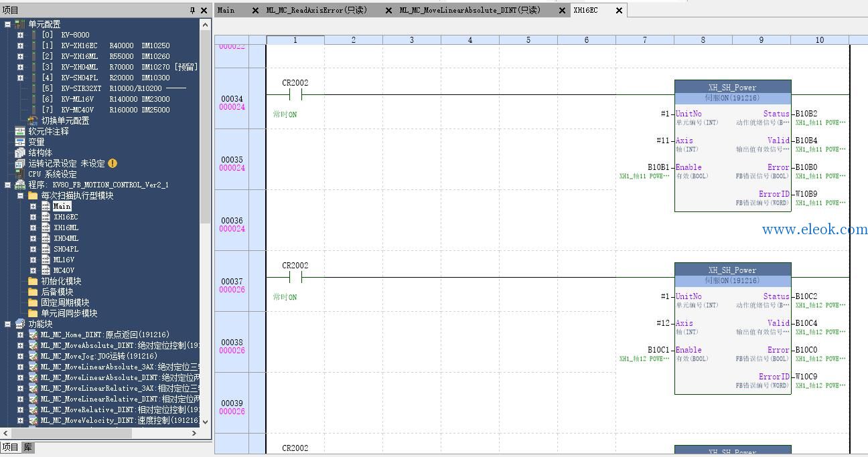Screen dimensions: 868x457
Task: Open the ML_MC_MoveLinearAbsolute_DINT(只读) tab
Action: click(x=470, y=10)
